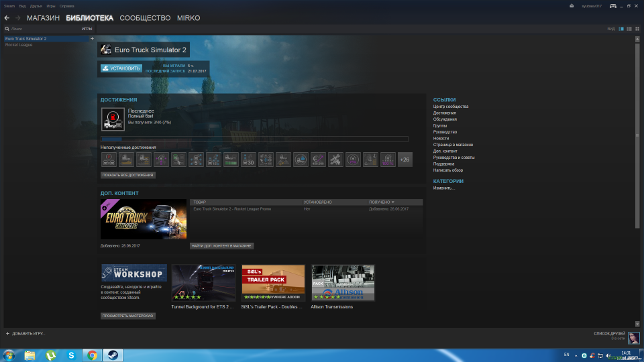The width and height of the screenshot is (644, 362).
Task: Click the forward navigation arrow
Action: [x=17, y=18]
